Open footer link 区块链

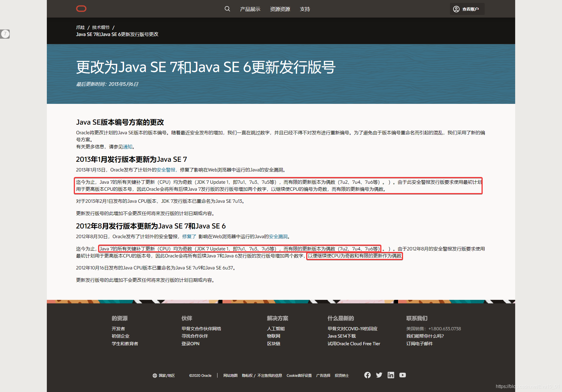[x=274, y=343]
